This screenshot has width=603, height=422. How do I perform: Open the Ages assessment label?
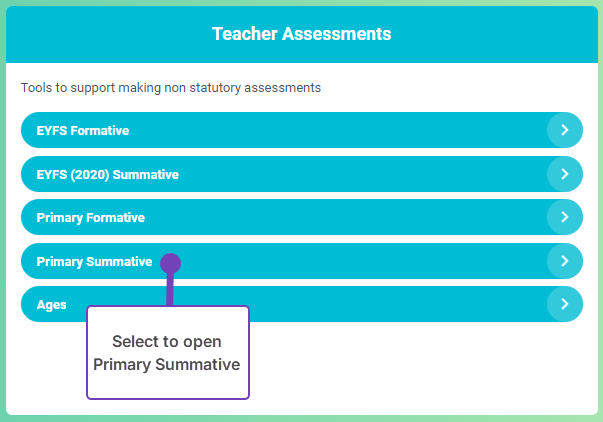tap(51, 304)
